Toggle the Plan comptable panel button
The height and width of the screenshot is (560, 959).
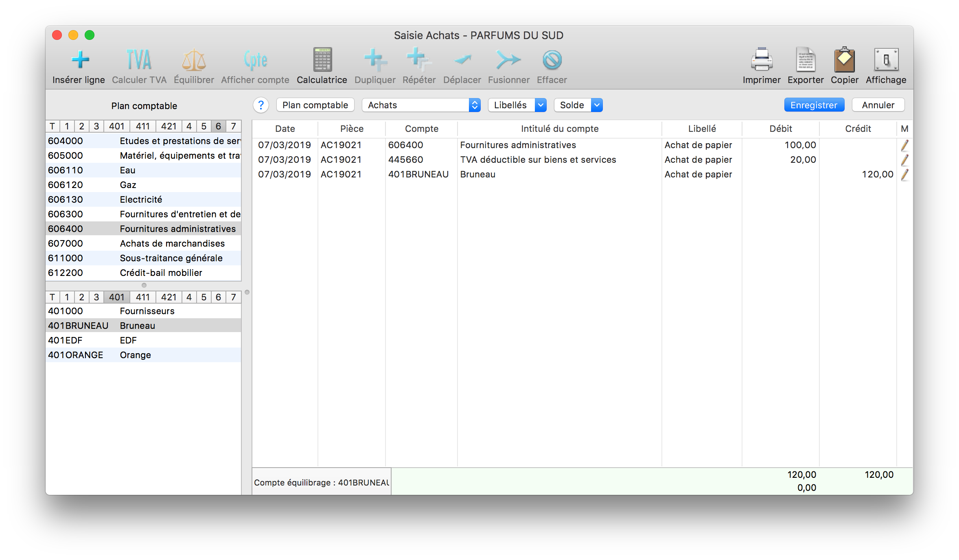[315, 105]
